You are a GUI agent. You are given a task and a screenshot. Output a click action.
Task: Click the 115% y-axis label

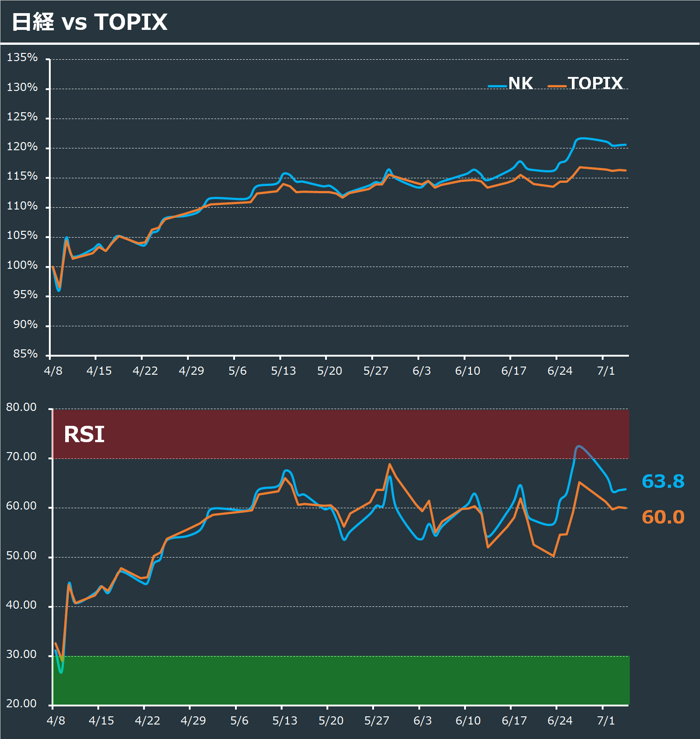[22, 176]
